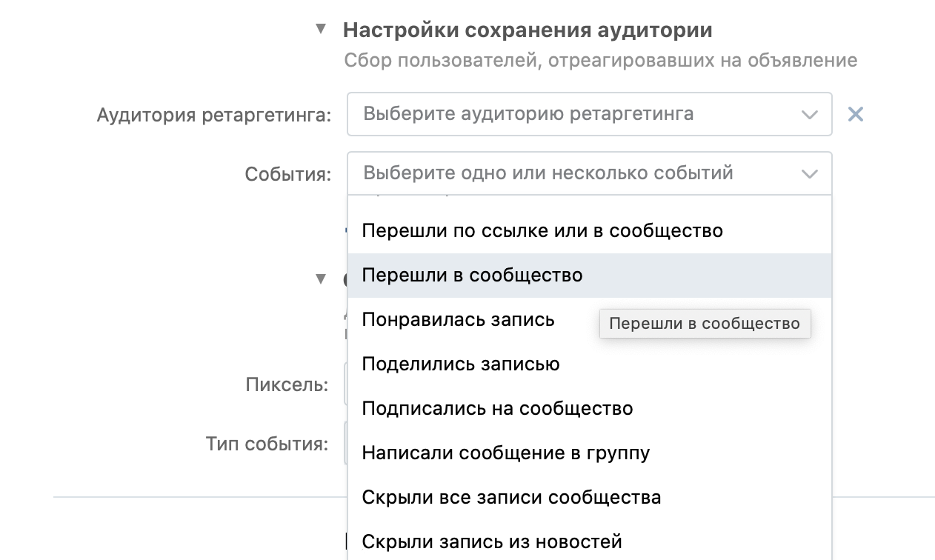Click the Аудитория ретаргетинга label
The height and width of the screenshot is (560, 935).
(214, 116)
